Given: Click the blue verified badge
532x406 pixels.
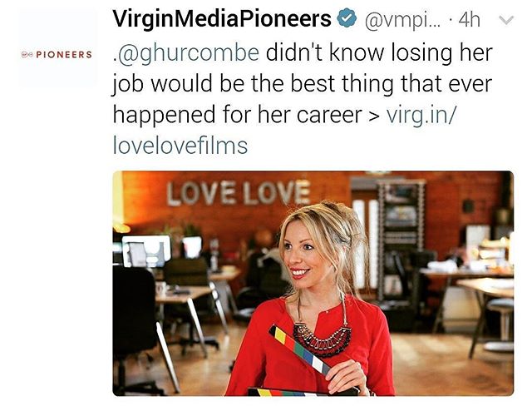Looking at the screenshot, I should [346, 19].
